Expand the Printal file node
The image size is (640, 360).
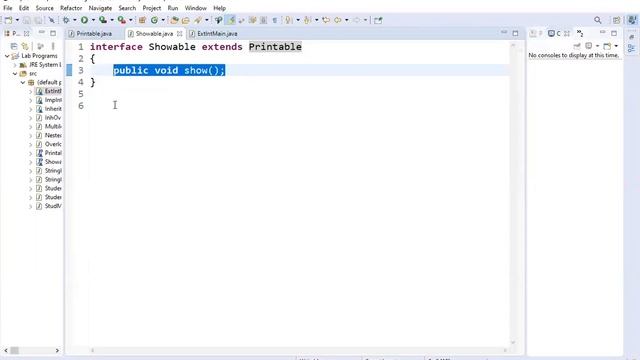pyautogui.click(x=31, y=153)
